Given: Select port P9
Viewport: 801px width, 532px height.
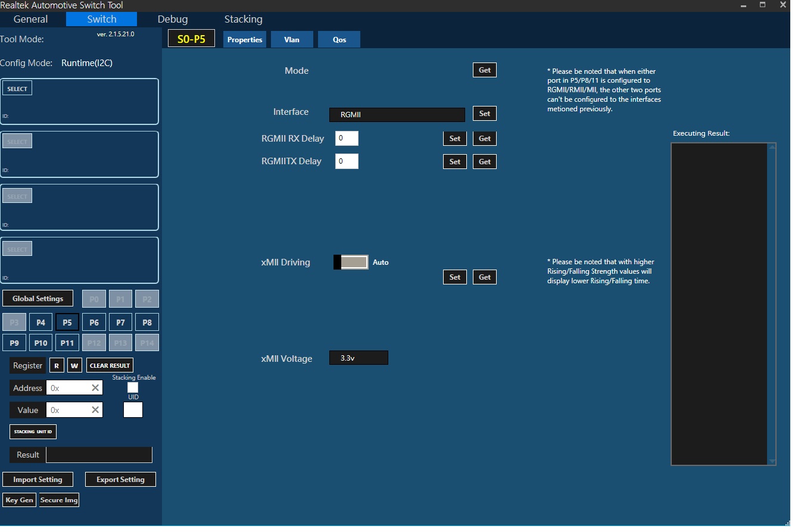Looking at the screenshot, I should (14, 343).
